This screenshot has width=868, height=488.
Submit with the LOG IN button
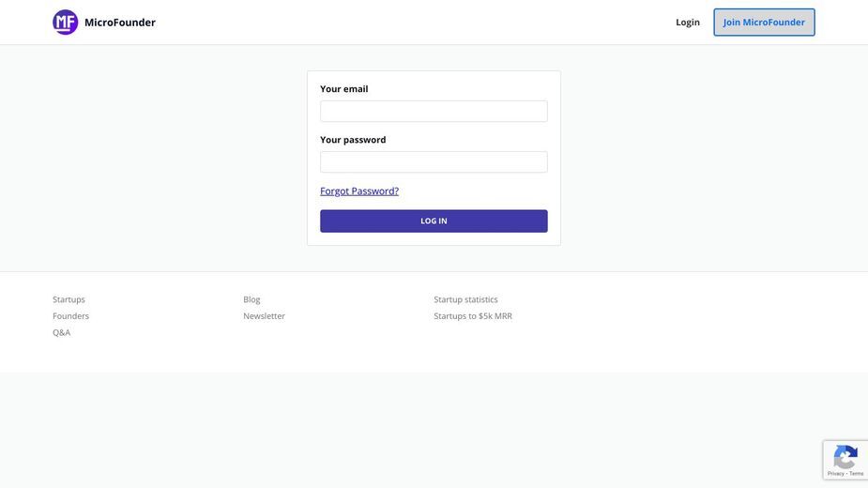pos(434,221)
